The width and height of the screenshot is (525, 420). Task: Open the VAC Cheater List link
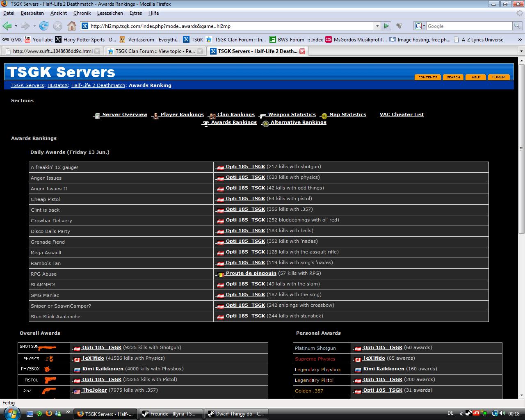point(402,114)
